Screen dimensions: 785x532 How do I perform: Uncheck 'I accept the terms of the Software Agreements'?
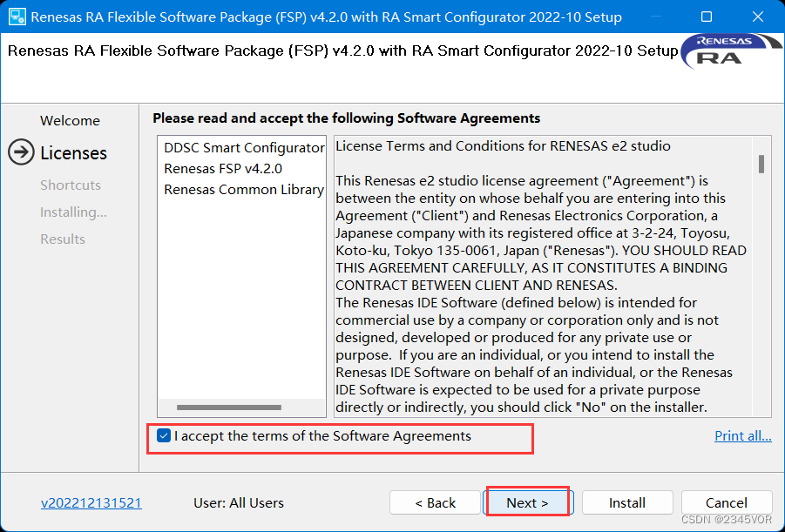click(162, 436)
